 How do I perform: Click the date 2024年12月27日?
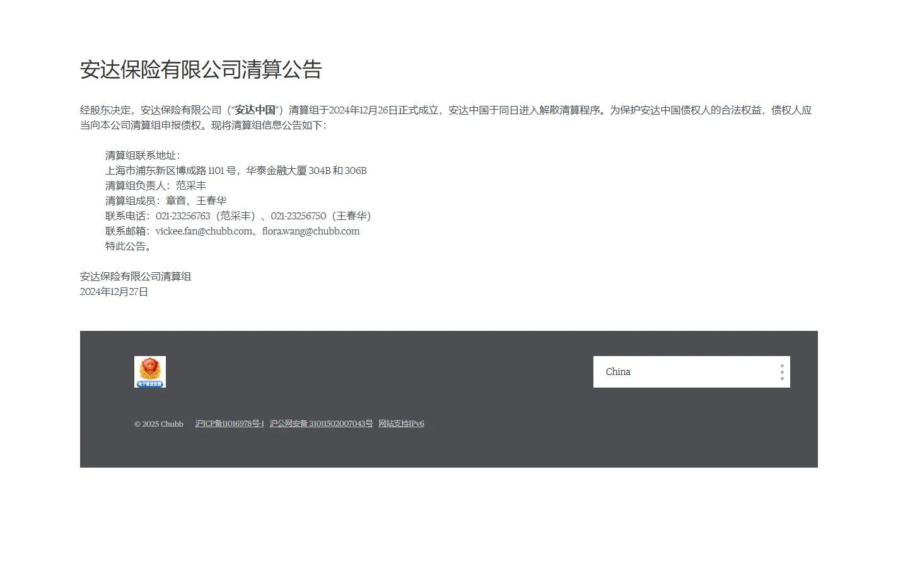[x=114, y=292]
